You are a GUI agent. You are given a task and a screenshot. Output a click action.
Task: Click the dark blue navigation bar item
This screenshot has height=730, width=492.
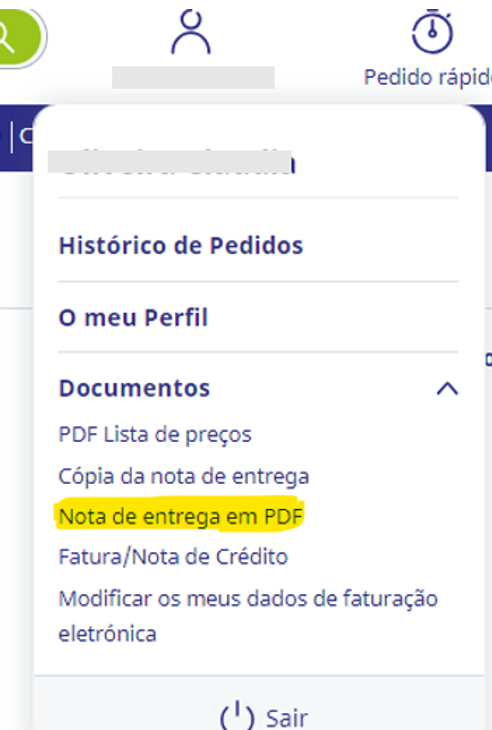[x=17, y=138]
